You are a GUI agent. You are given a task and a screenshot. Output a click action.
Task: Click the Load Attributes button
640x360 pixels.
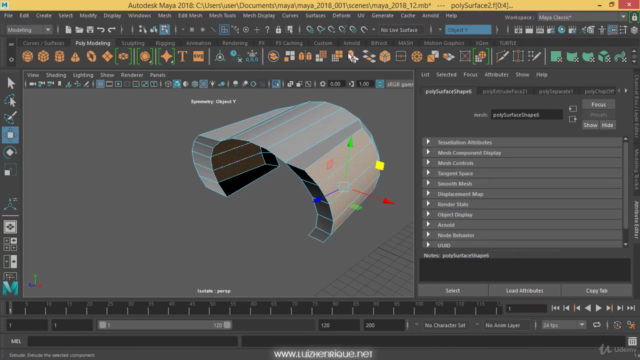pyautogui.click(x=524, y=291)
